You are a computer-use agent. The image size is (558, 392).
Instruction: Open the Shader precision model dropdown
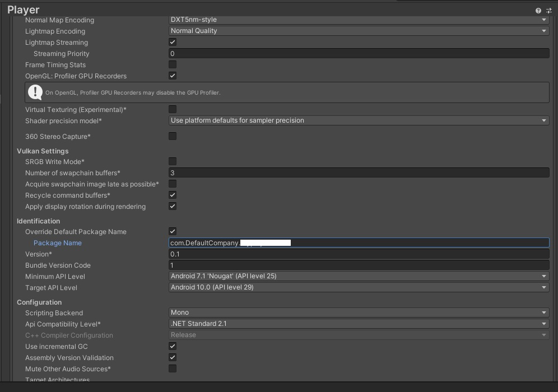click(x=359, y=120)
